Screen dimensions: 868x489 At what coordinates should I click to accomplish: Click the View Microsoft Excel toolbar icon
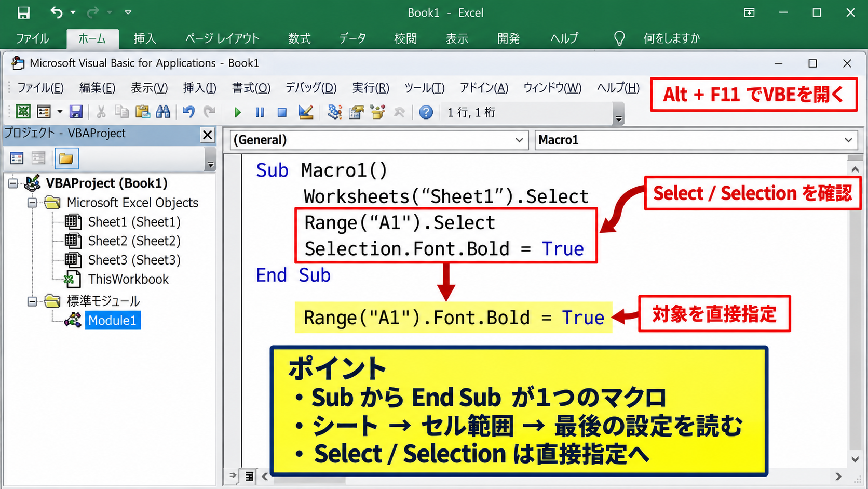(23, 112)
